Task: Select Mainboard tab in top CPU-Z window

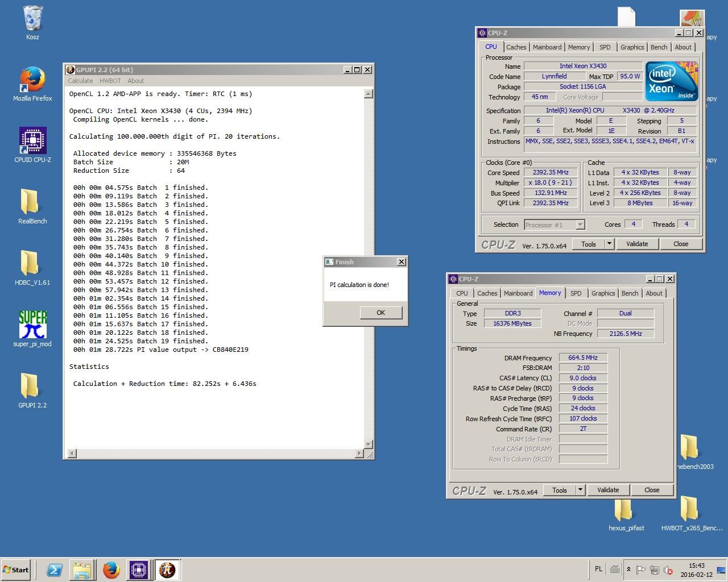Action: 547,47
